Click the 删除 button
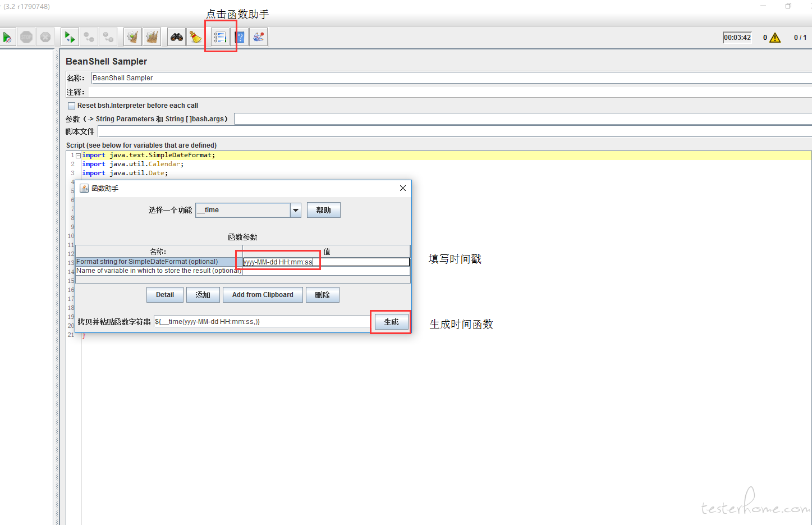 323,295
